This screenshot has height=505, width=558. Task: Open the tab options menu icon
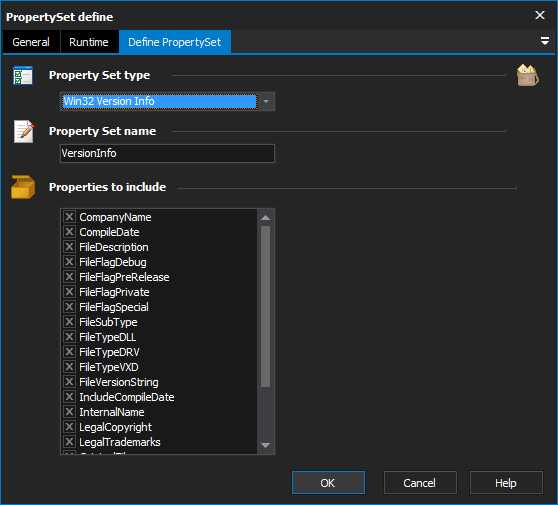coord(544,41)
